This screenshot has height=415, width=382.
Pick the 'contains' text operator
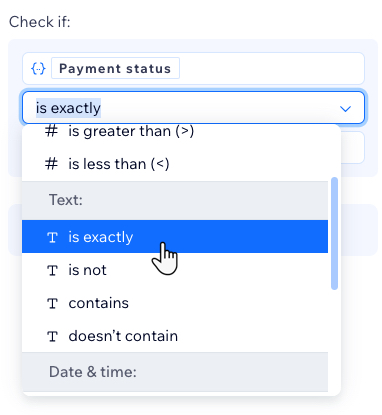click(x=175, y=303)
